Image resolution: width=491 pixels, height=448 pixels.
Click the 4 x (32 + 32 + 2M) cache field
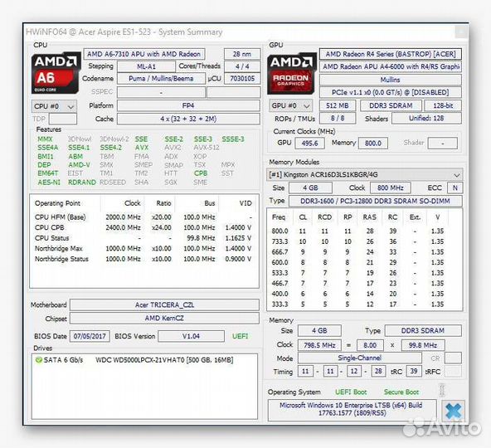[x=188, y=119]
